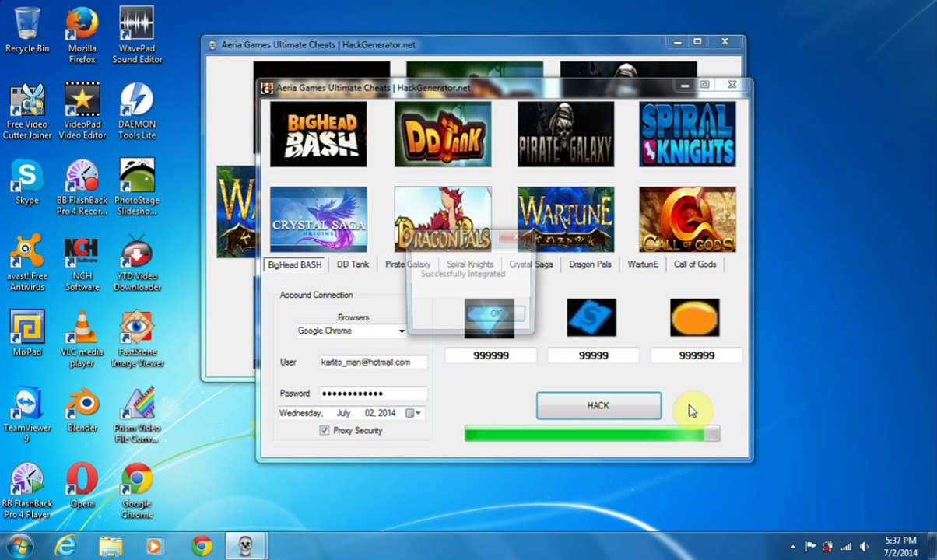Open the media player taskbar icon
The width and height of the screenshot is (937, 560).
[154, 546]
